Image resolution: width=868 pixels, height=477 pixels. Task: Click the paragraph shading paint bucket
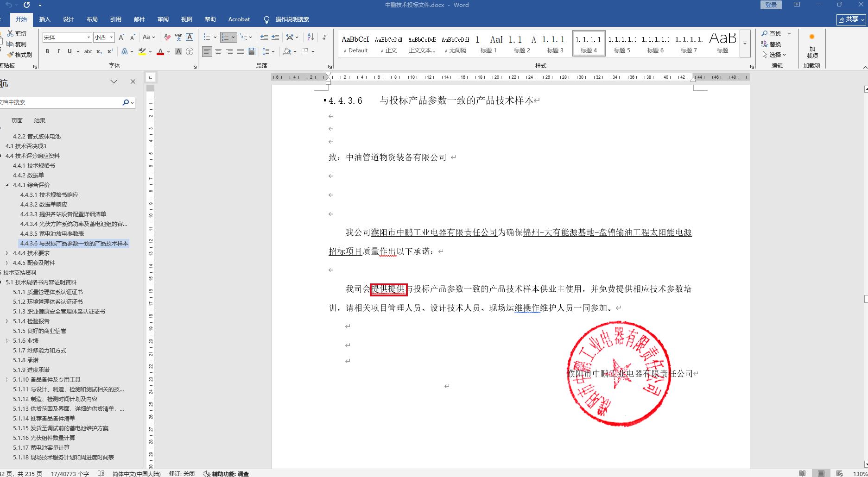[287, 51]
